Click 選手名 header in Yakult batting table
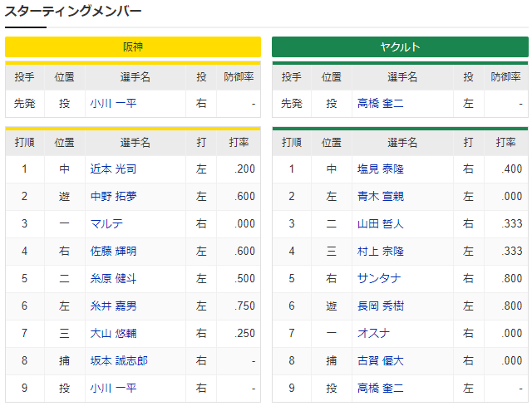This screenshot has width=532, height=406. coord(402,142)
